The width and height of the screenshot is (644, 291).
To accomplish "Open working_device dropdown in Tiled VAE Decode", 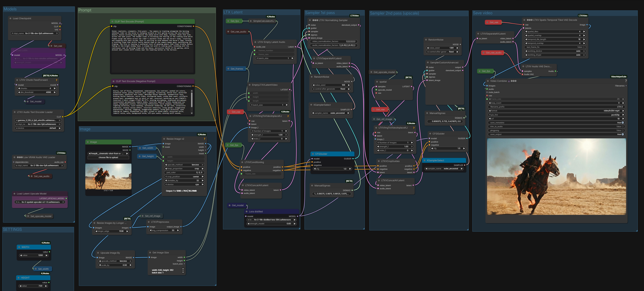I will tap(555, 51).
